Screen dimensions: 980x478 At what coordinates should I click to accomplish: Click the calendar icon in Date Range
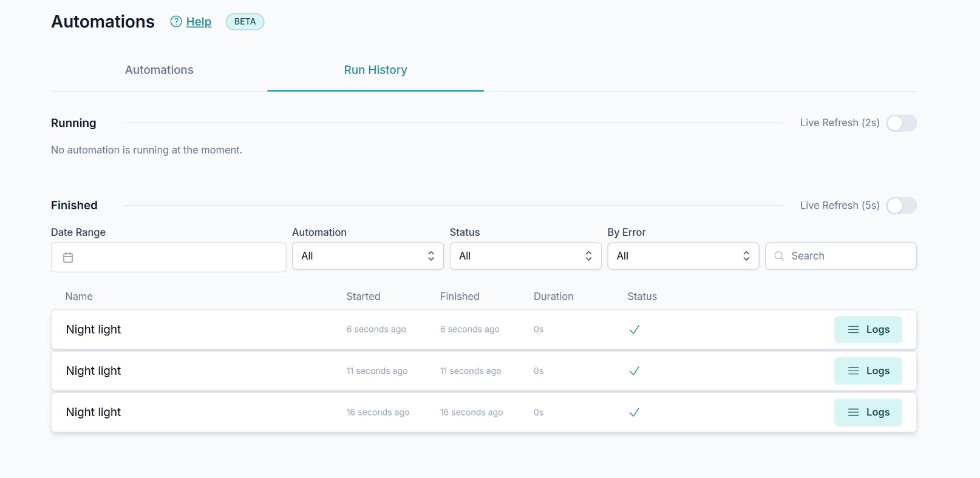(x=68, y=258)
